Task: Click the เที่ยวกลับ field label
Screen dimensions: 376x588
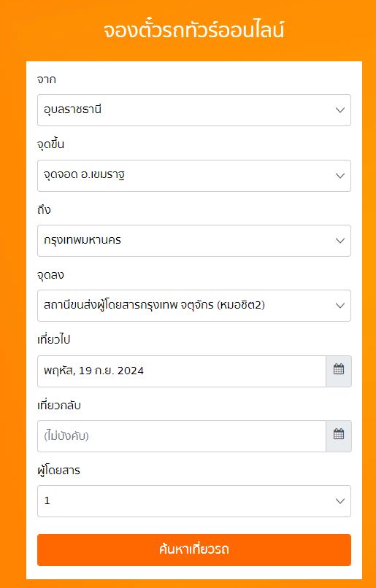Action: (59, 405)
